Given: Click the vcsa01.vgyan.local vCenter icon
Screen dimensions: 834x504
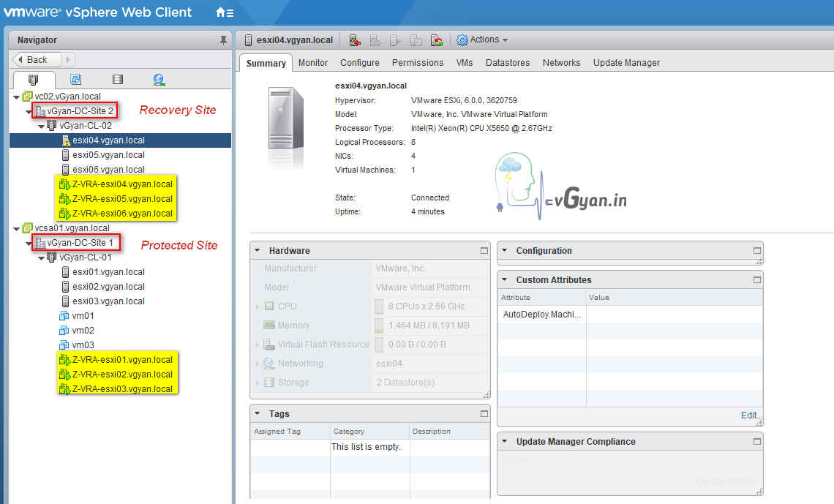Looking at the screenshot, I should coord(28,228).
